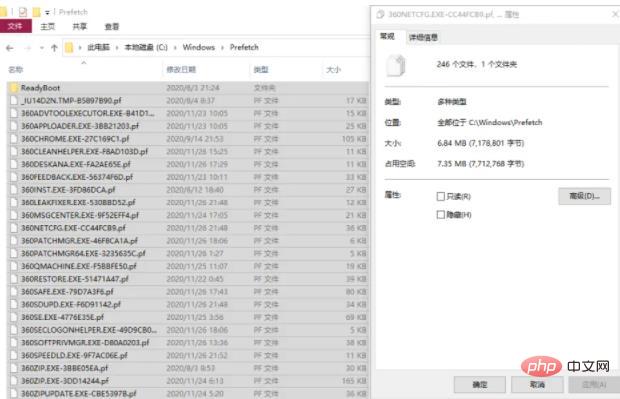The width and height of the screenshot is (620, 399).
Task: Select file name 360LEAKFIXER.EXE-530BBD52.pf
Action: (x=78, y=202)
